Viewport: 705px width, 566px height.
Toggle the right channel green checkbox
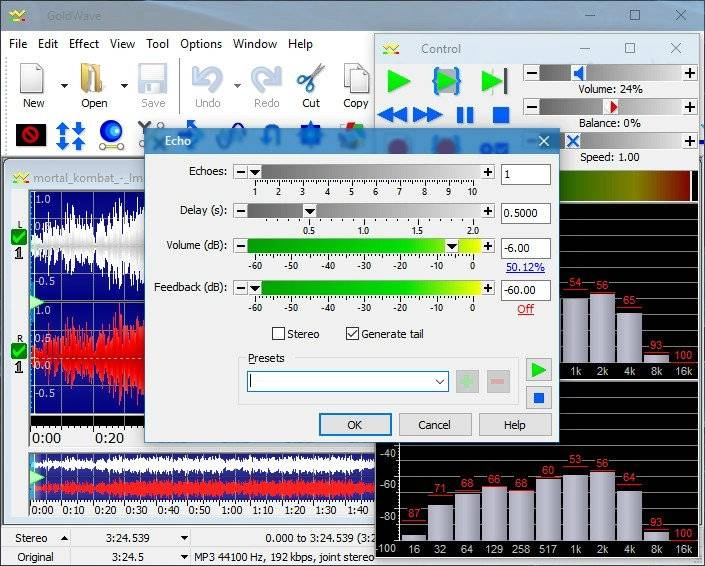tap(19, 351)
